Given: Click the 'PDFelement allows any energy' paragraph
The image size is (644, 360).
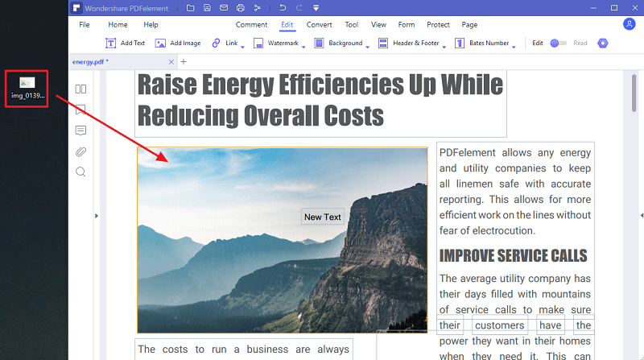Looking at the screenshot, I should click(515, 192).
